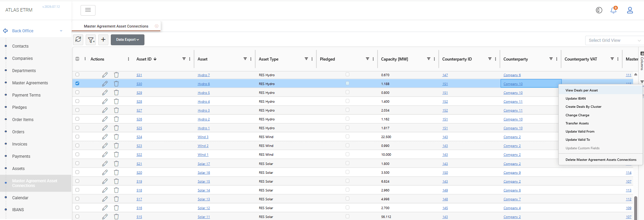
Task: Open filter for Asset Type column
Action: [306, 59]
